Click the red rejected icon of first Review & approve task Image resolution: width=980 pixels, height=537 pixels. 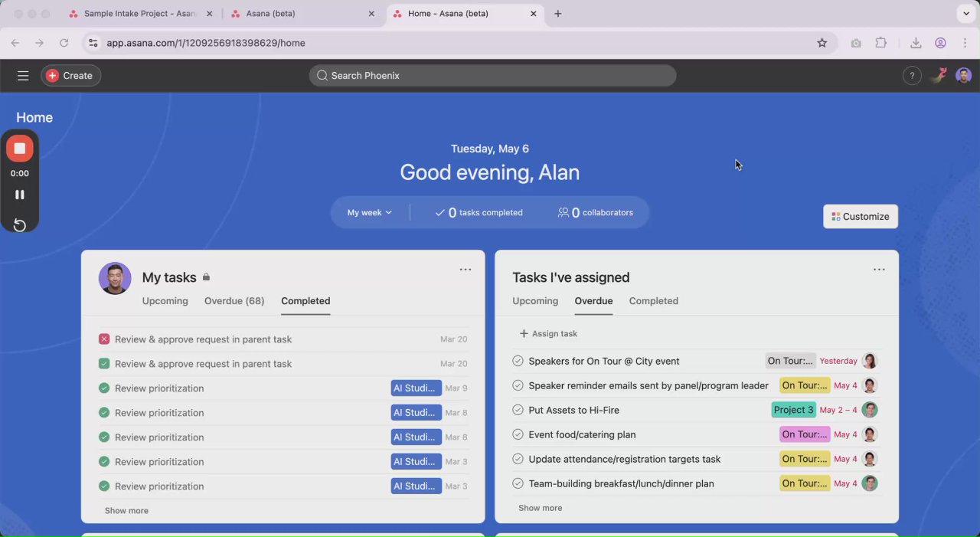[104, 339]
